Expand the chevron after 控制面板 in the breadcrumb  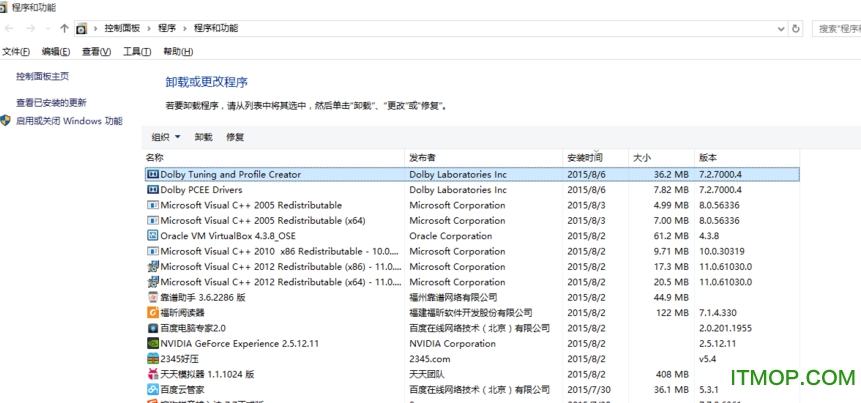coord(149,29)
